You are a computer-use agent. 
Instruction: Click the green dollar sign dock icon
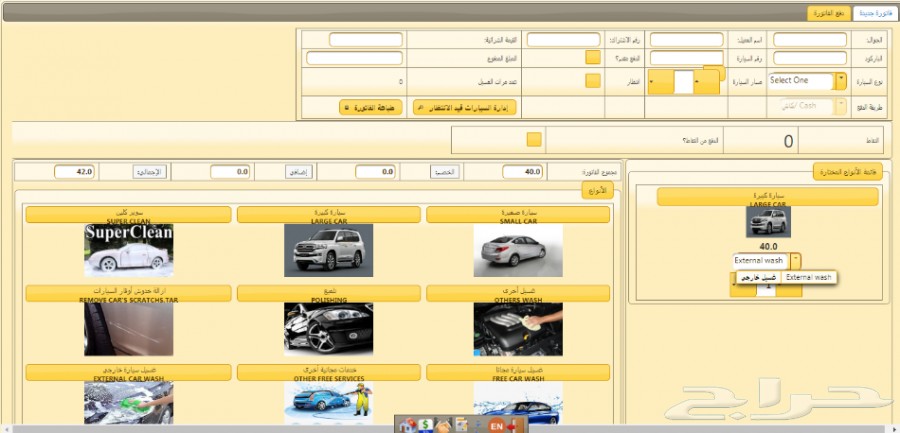point(425,426)
